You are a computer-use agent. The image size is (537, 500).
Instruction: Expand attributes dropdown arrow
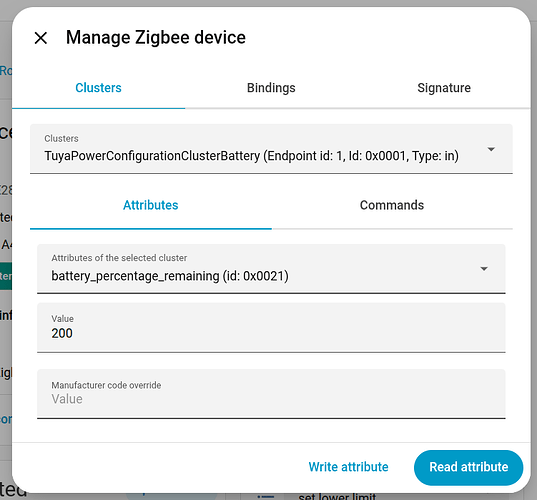tap(484, 269)
